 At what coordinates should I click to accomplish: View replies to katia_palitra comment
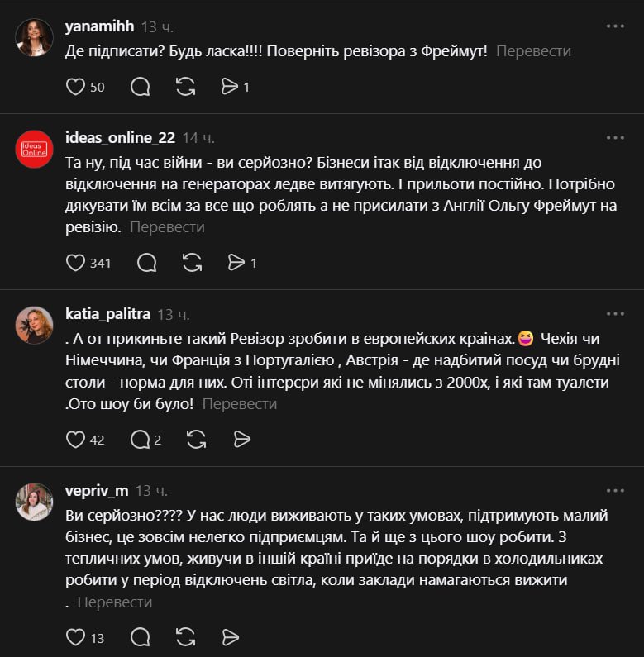click(x=141, y=440)
